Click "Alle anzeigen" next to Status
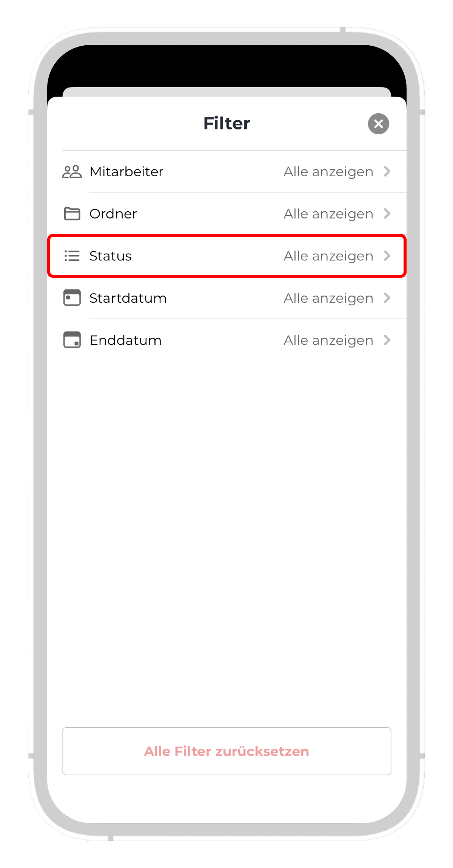453x868 pixels. [328, 256]
